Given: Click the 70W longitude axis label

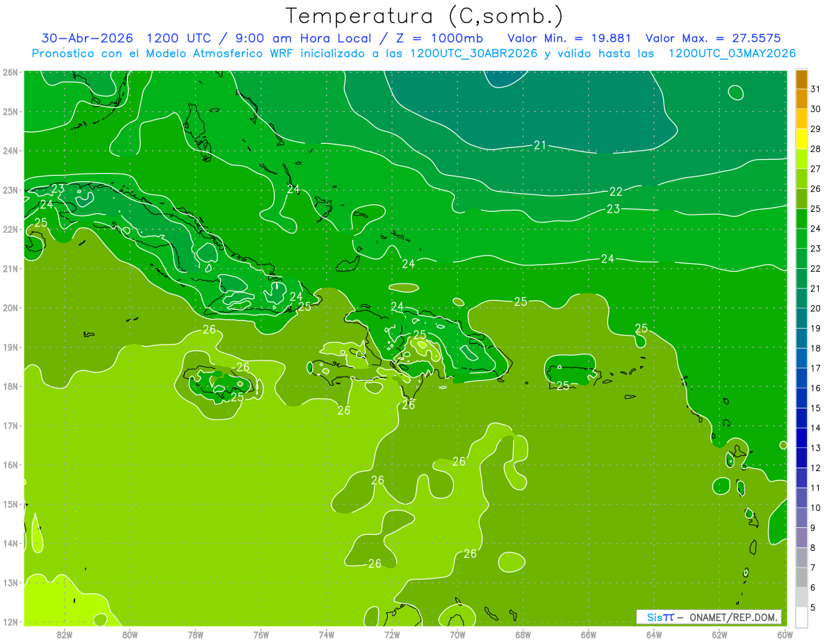Looking at the screenshot, I should tap(457, 634).
